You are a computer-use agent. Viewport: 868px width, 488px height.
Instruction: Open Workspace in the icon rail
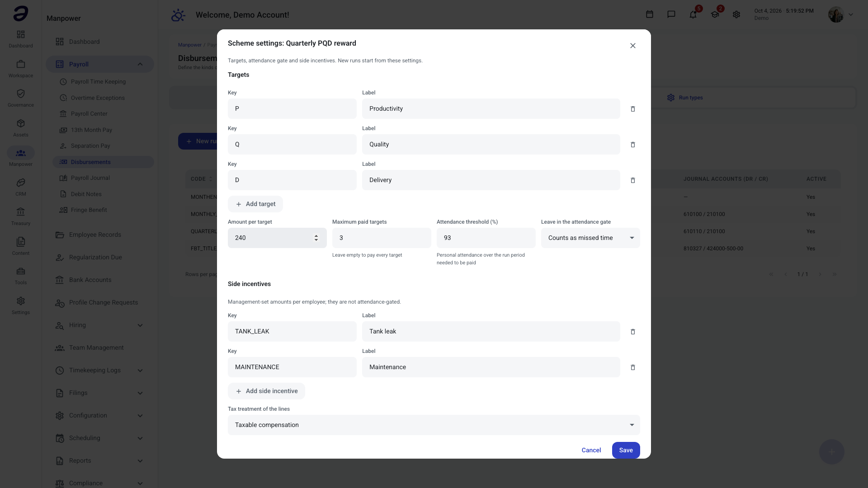[x=21, y=69]
